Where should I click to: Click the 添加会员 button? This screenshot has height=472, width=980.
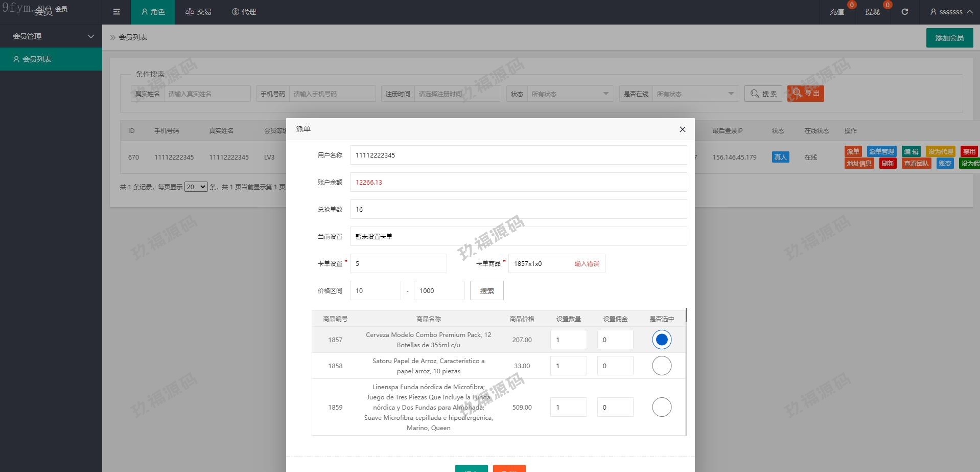(x=949, y=38)
